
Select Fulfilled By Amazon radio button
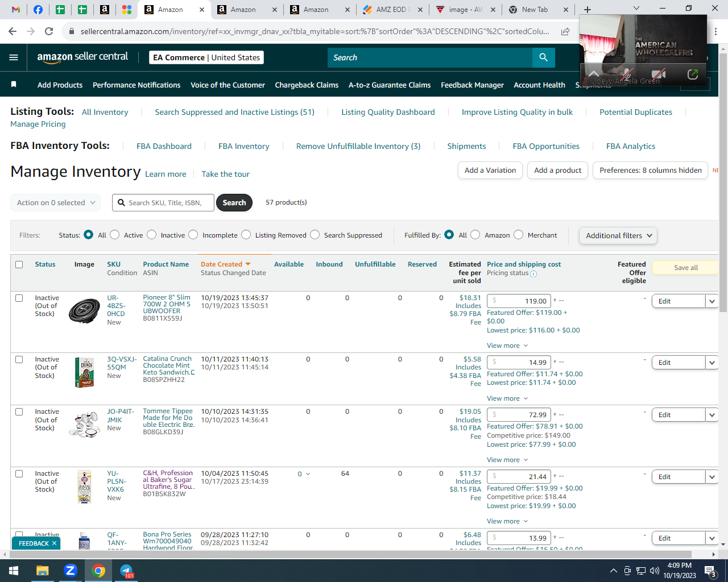point(475,235)
